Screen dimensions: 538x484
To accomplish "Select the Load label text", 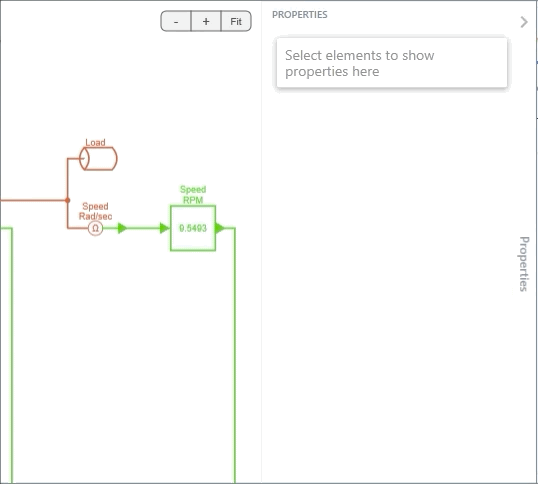I will [95, 142].
